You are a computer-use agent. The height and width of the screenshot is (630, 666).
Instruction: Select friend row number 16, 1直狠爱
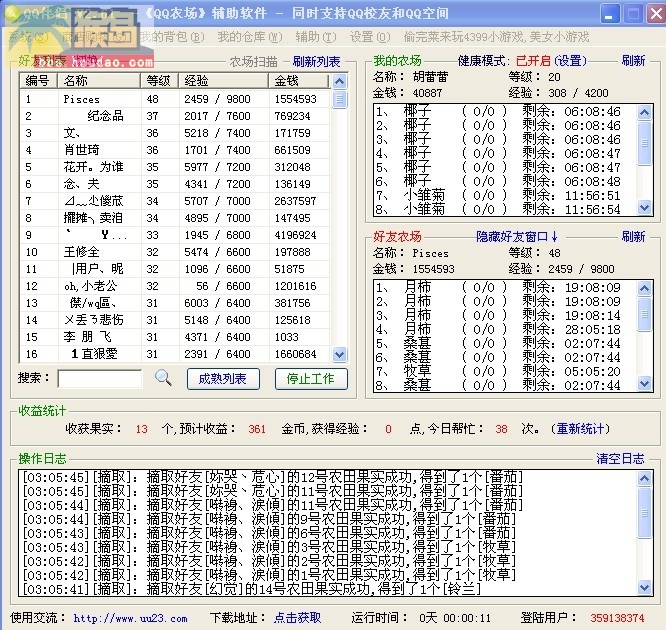pyautogui.click(x=175, y=354)
